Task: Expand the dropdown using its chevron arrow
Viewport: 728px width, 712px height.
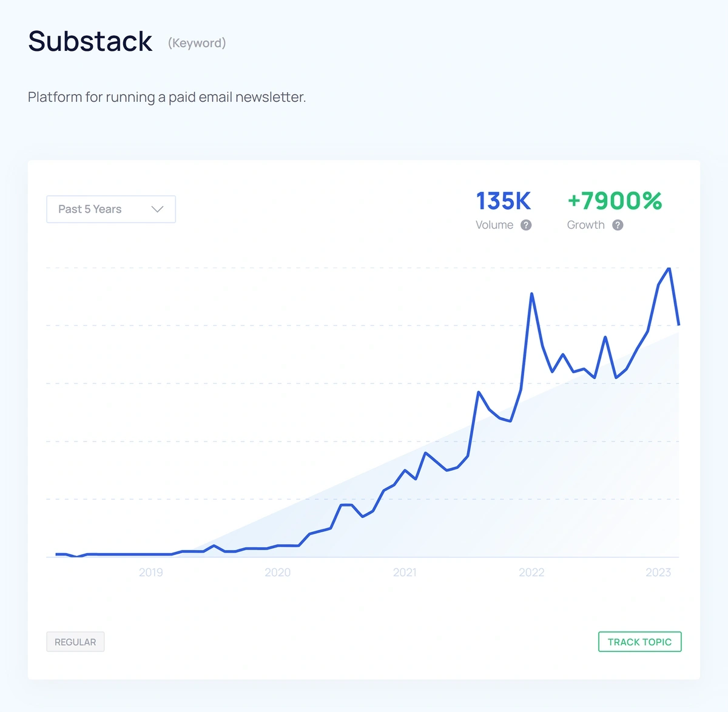Action: pyautogui.click(x=157, y=209)
